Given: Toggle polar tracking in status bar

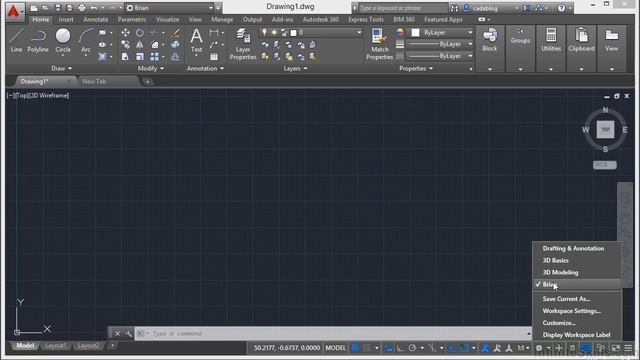Looking at the screenshot, I should pos(412,348).
